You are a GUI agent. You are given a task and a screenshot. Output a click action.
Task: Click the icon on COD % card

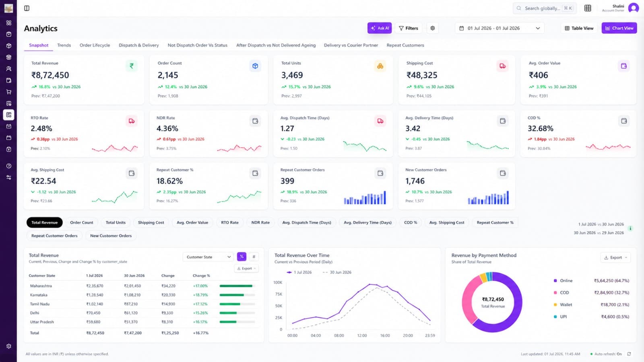(x=624, y=121)
